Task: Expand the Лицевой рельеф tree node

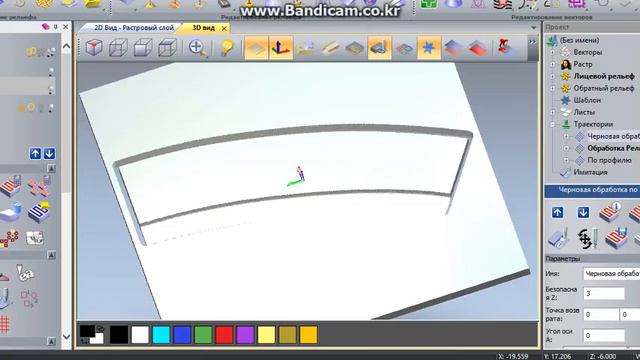Action: coord(552,76)
